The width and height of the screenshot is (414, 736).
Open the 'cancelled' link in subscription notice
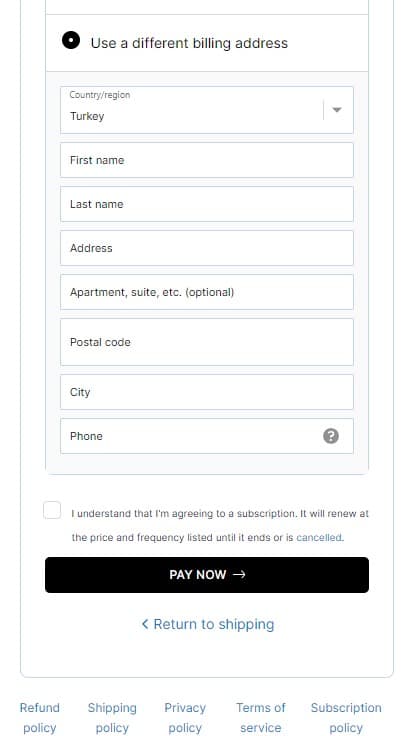[x=319, y=537]
